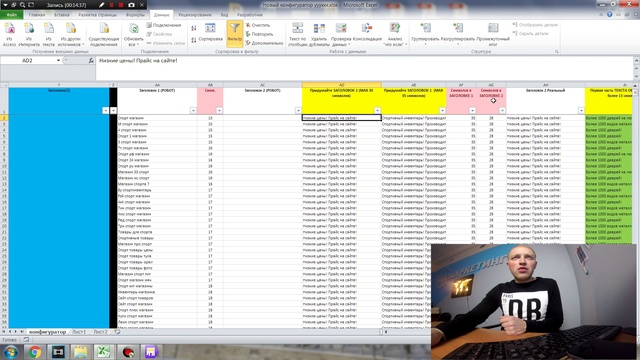This screenshot has width=640, height=360.
Task: Open Excel help with question mark icon
Action: click(609, 14)
